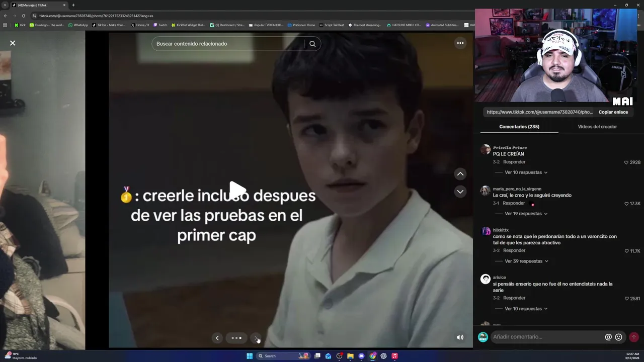Reply to ariuice comment
Image resolution: width=644 pixels, height=362 pixels.
pyautogui.click(x=514, y=298)
